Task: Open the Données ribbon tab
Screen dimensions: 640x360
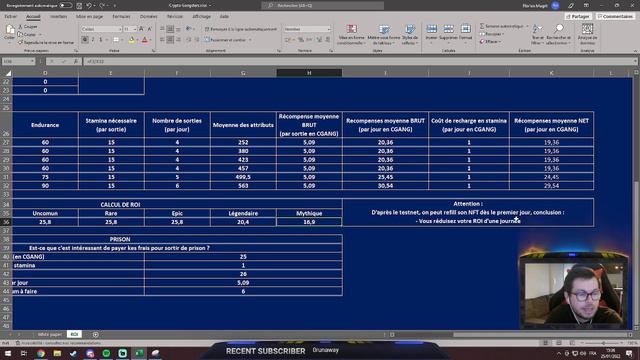Action: [149, 16]
